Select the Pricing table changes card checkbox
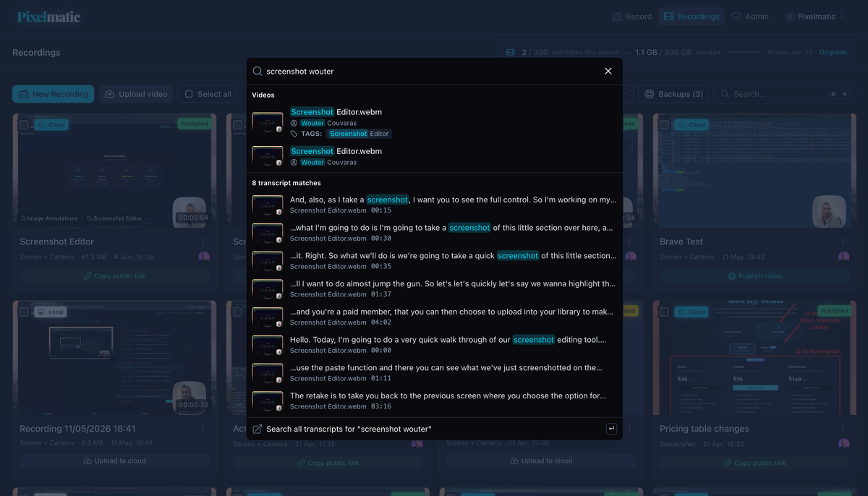The image size is (868, 496). pos(664,312)
